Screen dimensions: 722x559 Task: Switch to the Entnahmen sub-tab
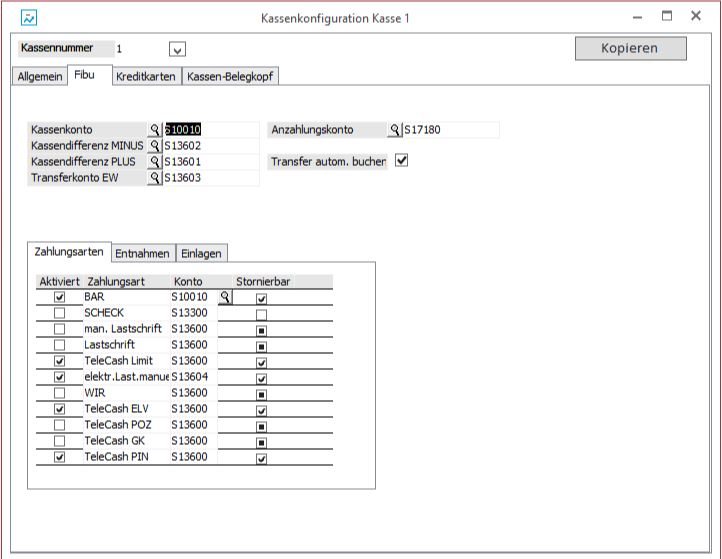(142, 254)
